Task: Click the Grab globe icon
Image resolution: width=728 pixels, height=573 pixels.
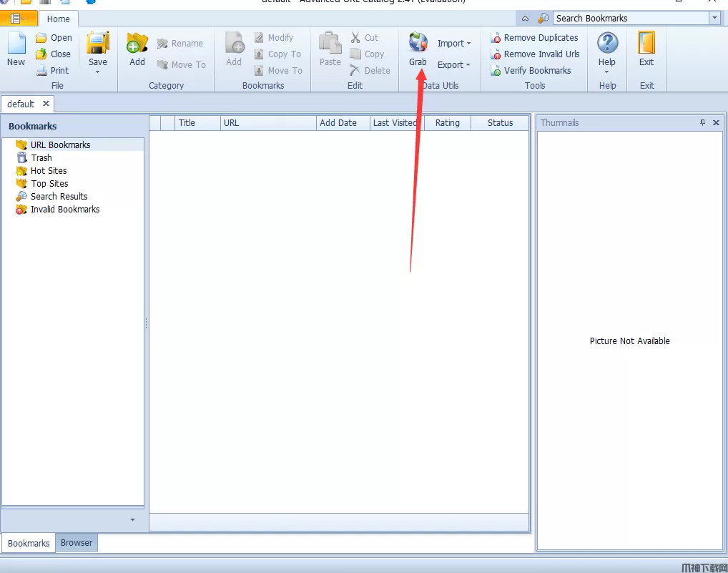Action: click(418, 42)
